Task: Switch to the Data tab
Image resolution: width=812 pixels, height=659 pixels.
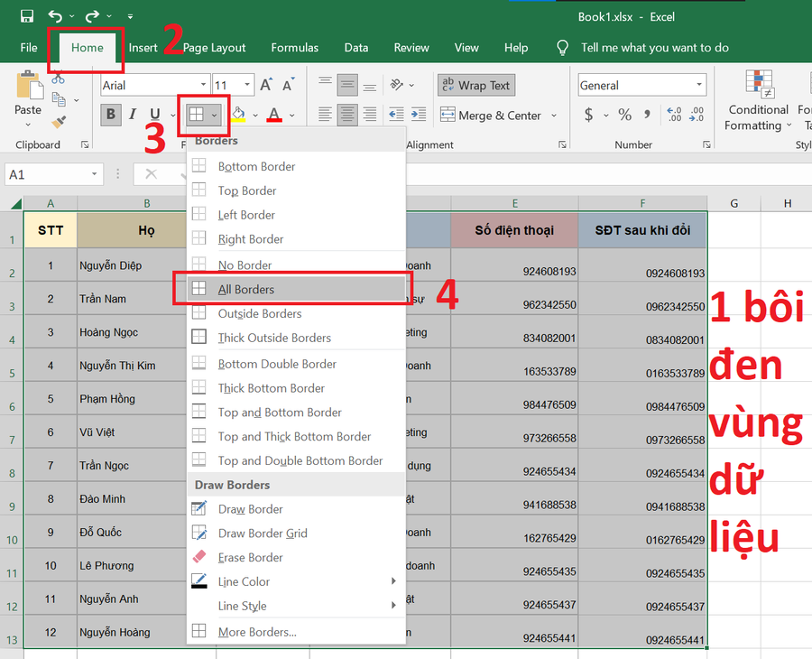Action: pos(356,48)
